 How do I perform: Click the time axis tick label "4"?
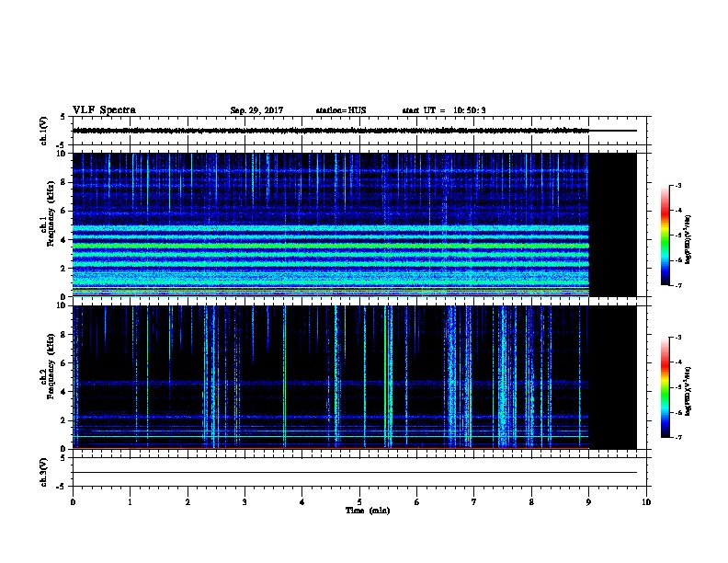tap(302, 502)
